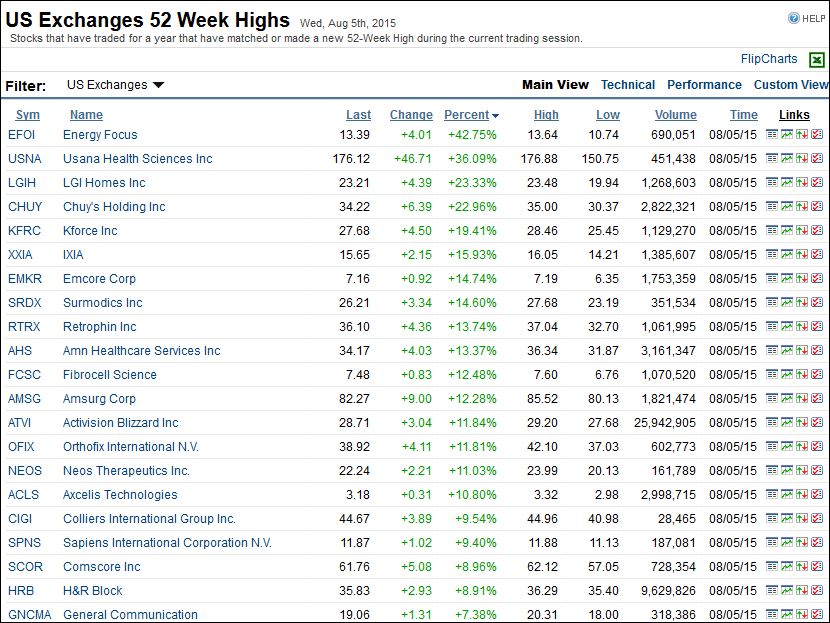Open the US Exchanges filter dropdown
The height and width of the screenshot is (623, 830).
pyautogui.click(x=115, y=85)
